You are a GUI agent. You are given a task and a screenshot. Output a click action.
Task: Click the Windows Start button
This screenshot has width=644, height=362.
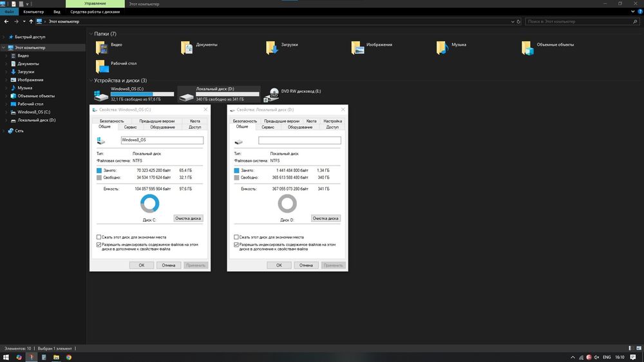[x=6, y=357]
